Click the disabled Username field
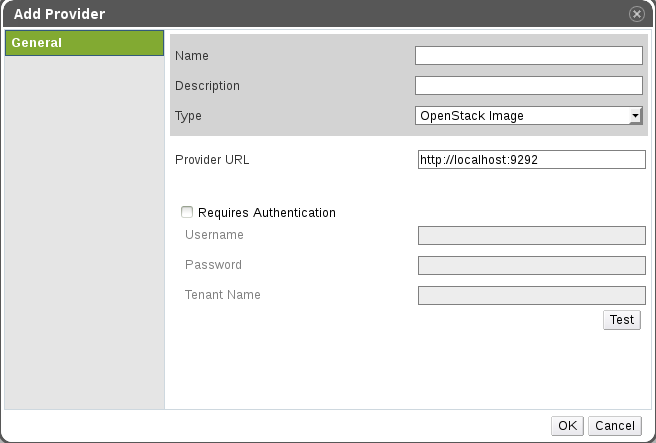 tap(530, 235)
